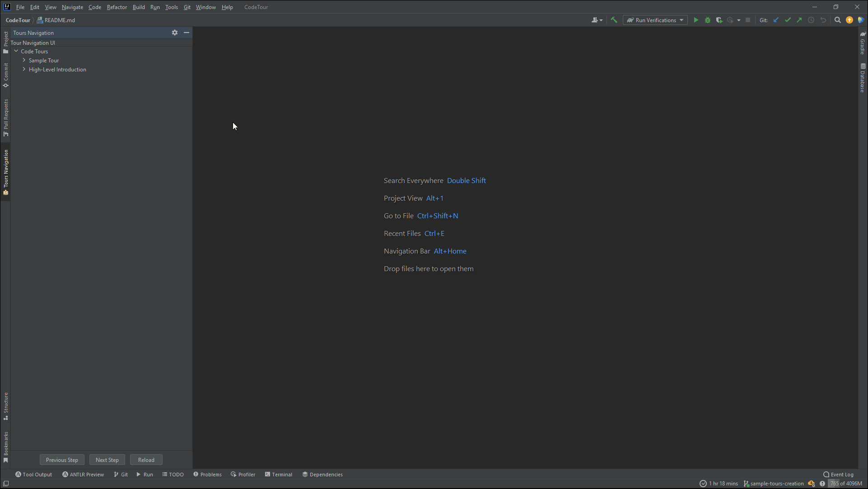Open the Problems tool window
Viewport: 868px width, 489px height.
click(x=207, y=475)
